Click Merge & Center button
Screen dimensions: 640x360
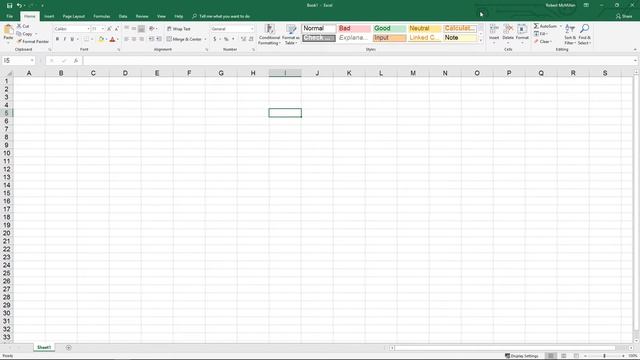[184, 39]
